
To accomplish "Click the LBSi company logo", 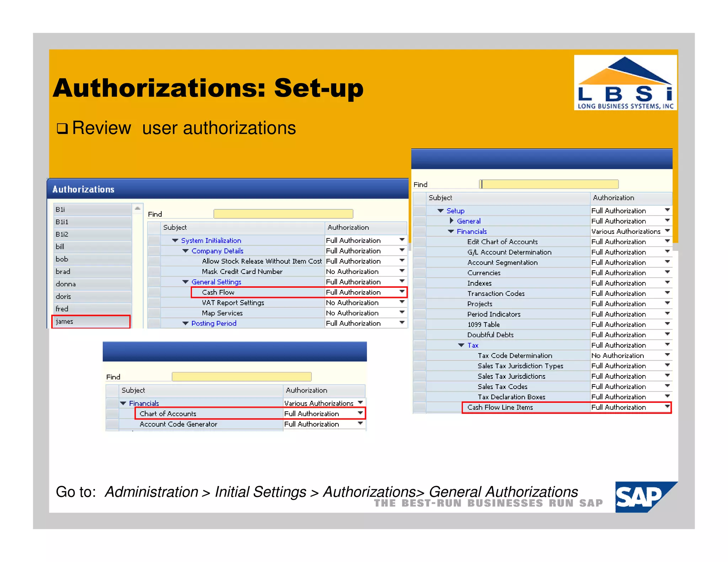I will click(x=625, y=82).
